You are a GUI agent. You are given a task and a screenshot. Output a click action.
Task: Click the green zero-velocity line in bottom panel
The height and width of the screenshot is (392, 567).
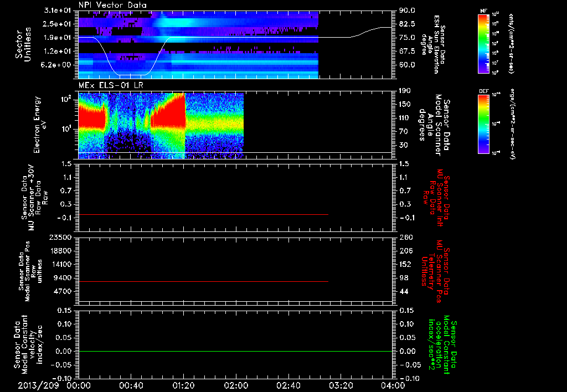pyautogui.click(x=235, y=351)
